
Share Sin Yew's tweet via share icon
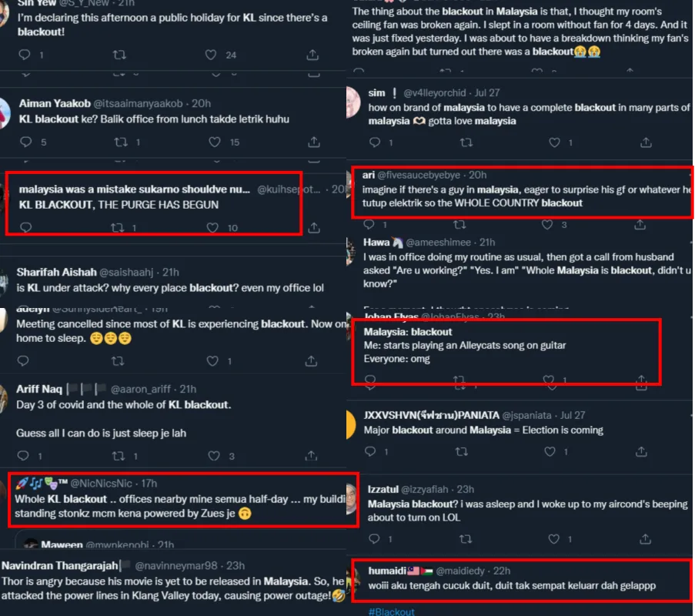(312, 55)
